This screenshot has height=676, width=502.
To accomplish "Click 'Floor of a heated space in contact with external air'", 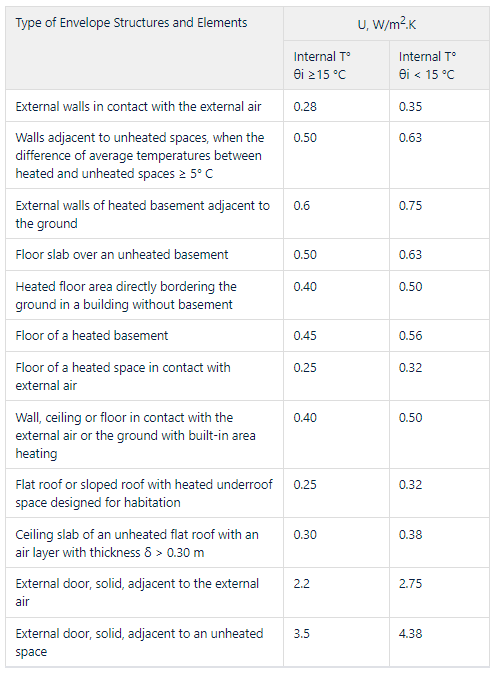I will tap(123, 376).
